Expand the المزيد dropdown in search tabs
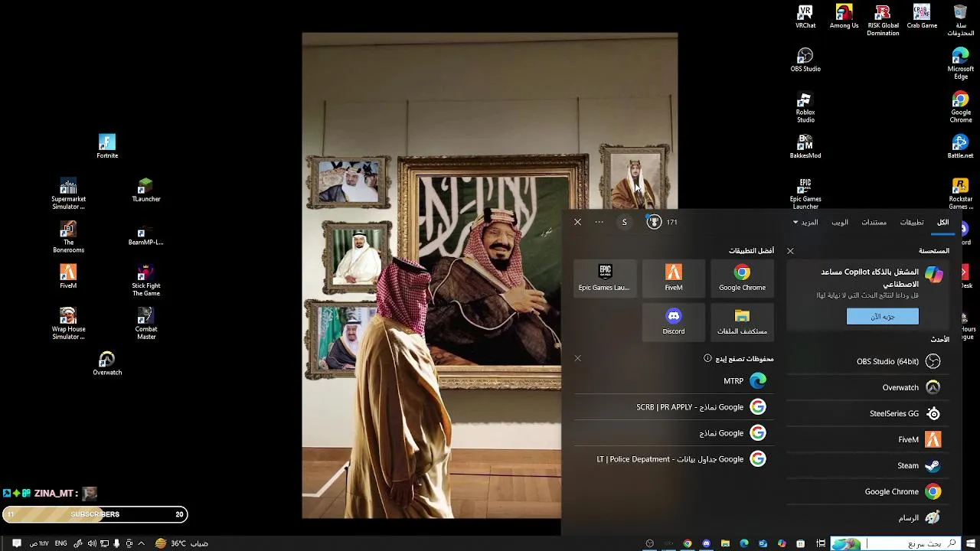This screenshot has height=551, width=980. (x=805, y=222)
